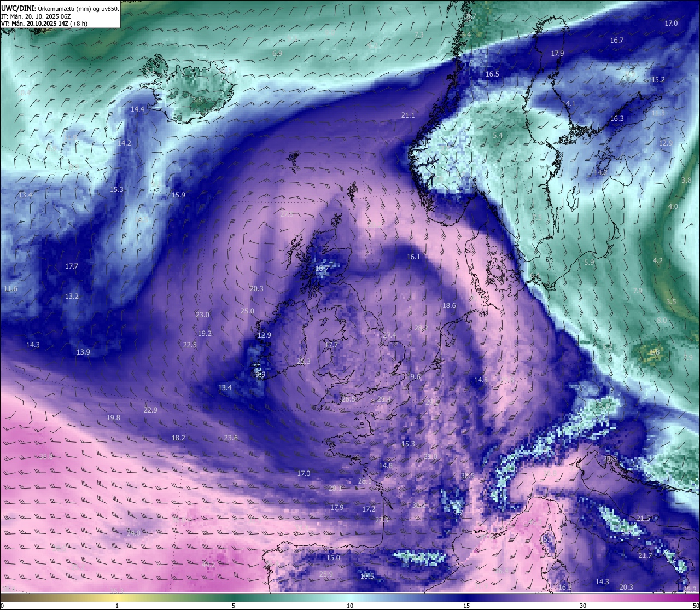Click the 25.9 value over Spain
The height and width of the screenshot is (610, 700).
pos(326,574)
